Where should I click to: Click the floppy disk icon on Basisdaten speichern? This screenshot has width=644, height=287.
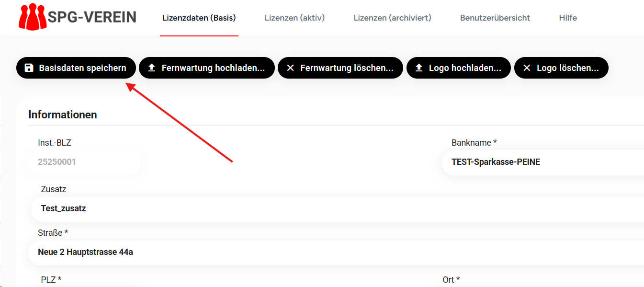tap(29, 68)
